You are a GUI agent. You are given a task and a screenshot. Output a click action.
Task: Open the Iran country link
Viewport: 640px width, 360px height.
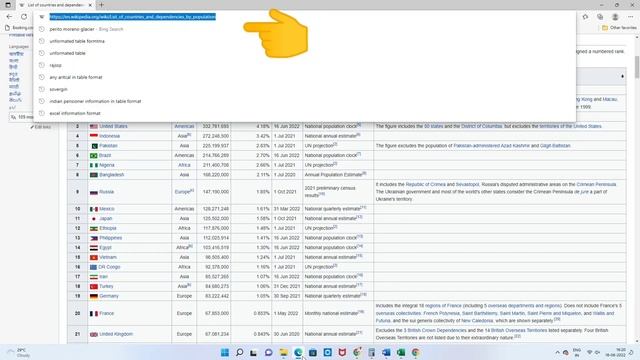pyautogui.click(x=104, y=277)
